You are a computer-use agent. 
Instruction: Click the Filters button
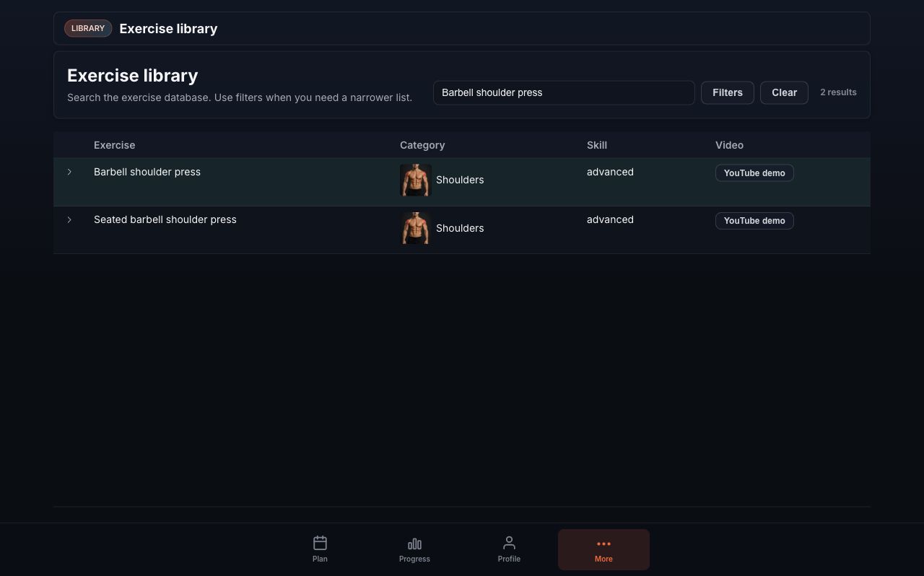click(x=728, y=92)
